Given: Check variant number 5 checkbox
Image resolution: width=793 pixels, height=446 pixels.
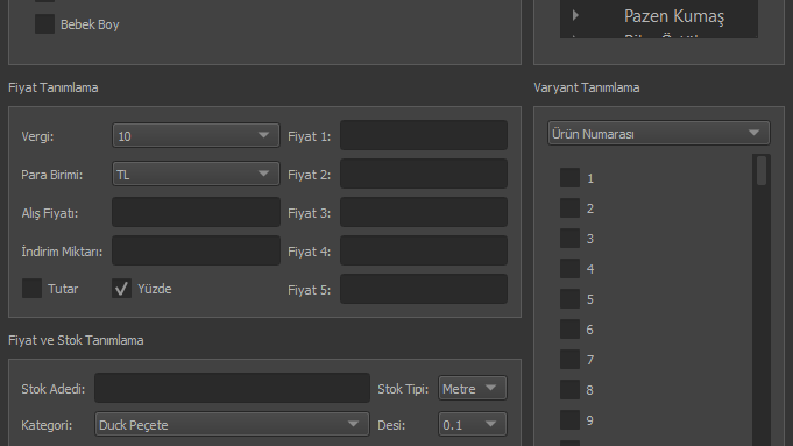Looking at the screenshot, I should (570, 299).
